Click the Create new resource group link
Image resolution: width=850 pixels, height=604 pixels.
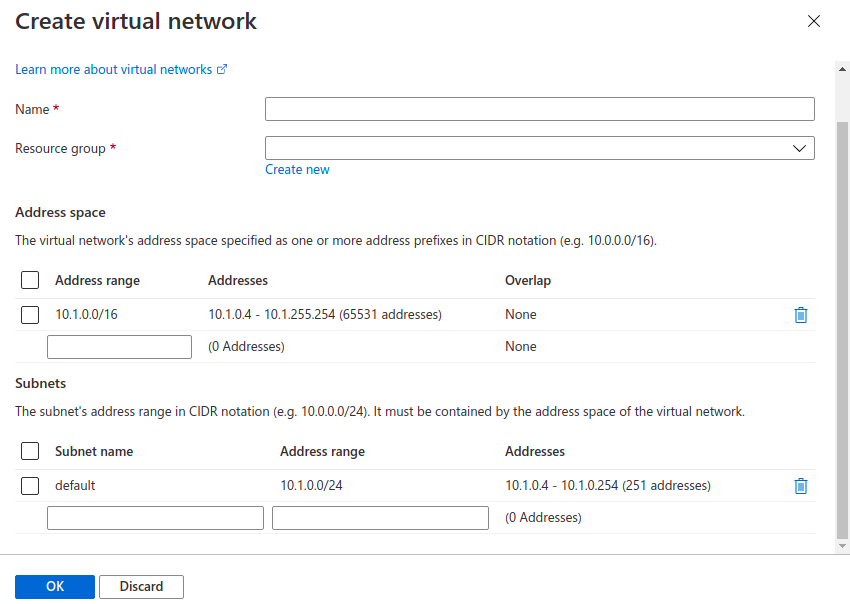pyautogui.click(x=297, y=170)
